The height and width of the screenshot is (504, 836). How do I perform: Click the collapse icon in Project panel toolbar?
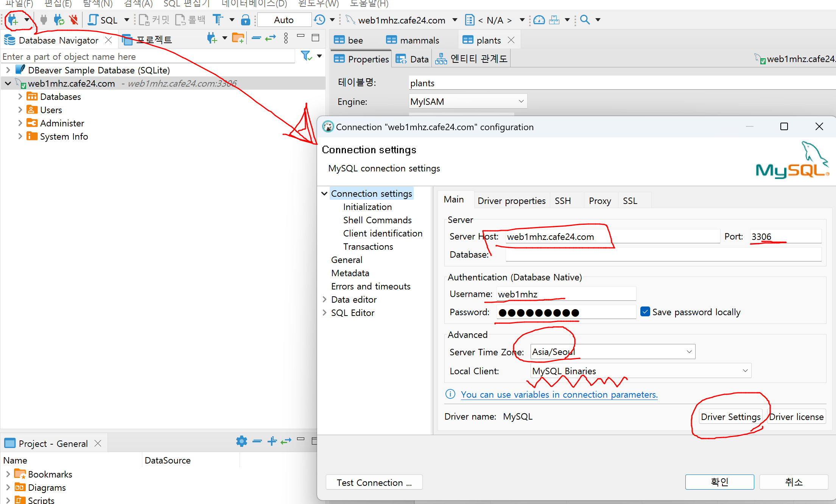[x=257, y=441]
